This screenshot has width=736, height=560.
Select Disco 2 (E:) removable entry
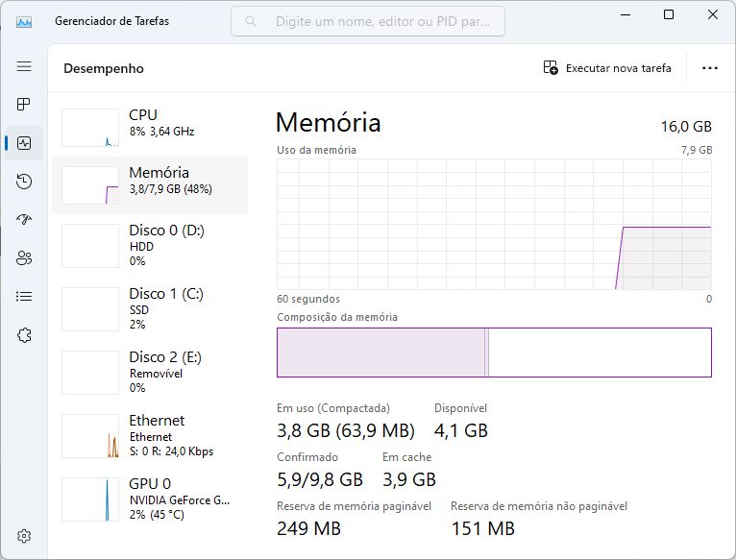pos(150,373)
